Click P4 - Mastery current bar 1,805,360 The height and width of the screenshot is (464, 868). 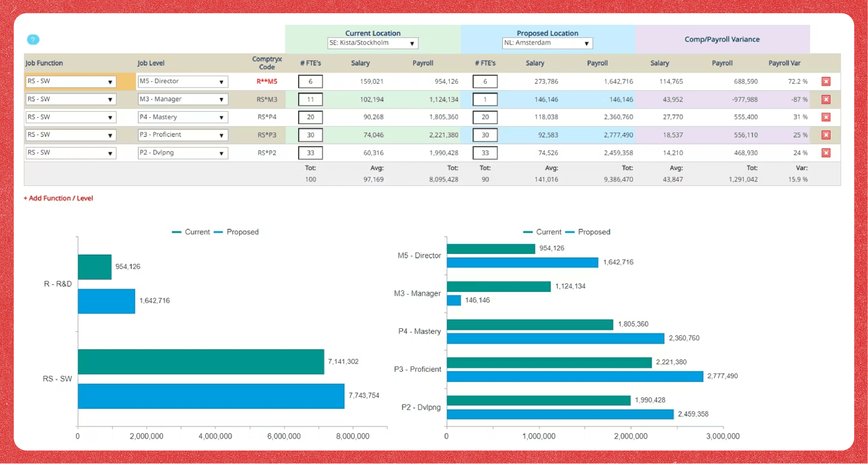pyautogui.click(x=530, y=325)
